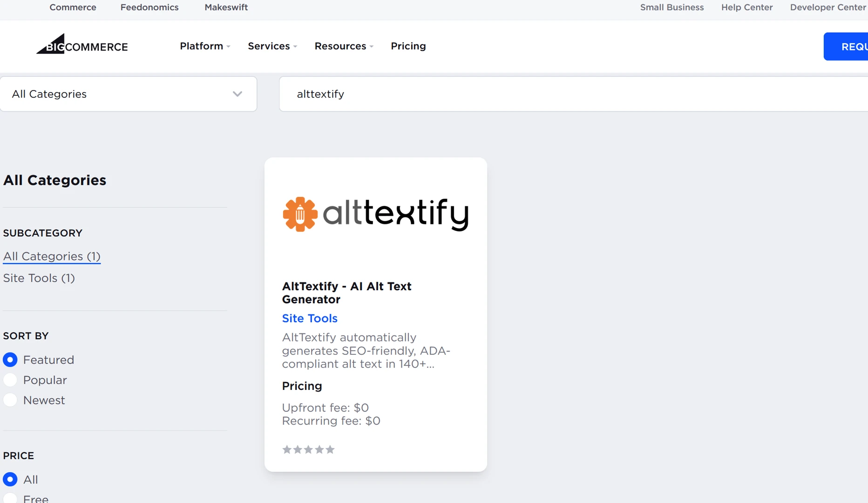Viewport: 868px width, 503px height.
Task: Go to the Help Center
Action: click(x=746, y=7)
